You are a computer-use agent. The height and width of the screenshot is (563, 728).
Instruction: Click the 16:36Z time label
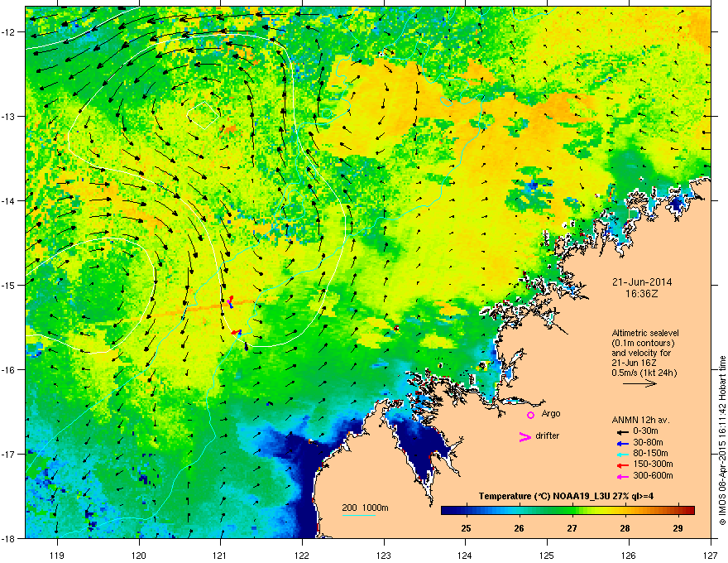coord(641,294)
